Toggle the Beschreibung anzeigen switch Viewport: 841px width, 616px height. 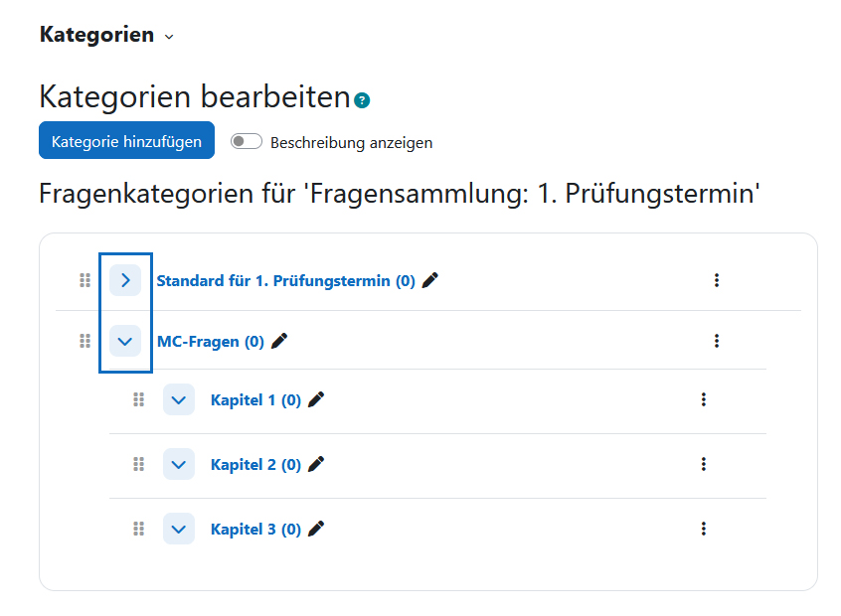coord(247,141)
